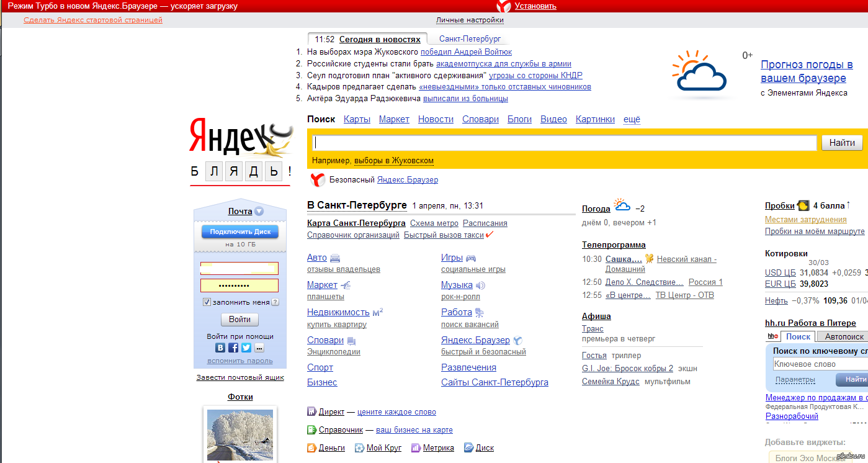Click the Yandex logo
Screen dimensions: 868x463
(241, 137)
